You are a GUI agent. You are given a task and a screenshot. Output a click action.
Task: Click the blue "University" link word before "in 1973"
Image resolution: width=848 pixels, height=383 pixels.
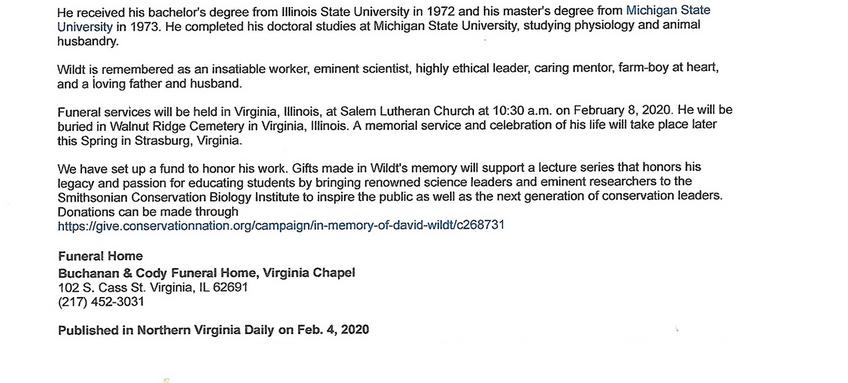coord(85,27)
